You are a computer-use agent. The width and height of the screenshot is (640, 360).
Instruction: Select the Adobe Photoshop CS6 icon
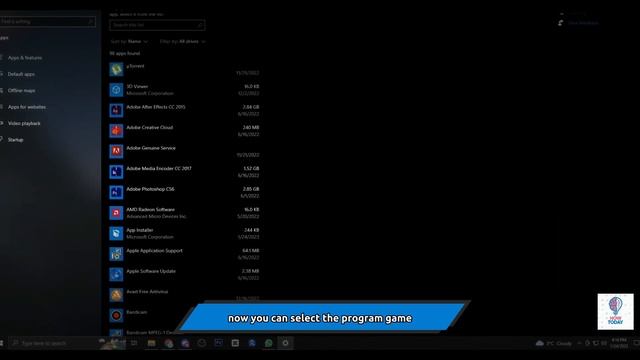(116, 192)
